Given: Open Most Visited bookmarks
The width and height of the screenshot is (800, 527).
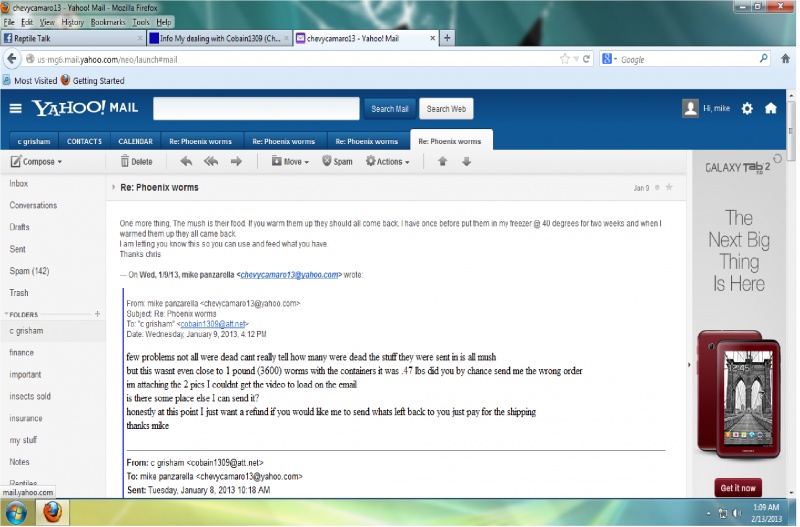Looking at the screenshot, I should (x=30, y=81).
